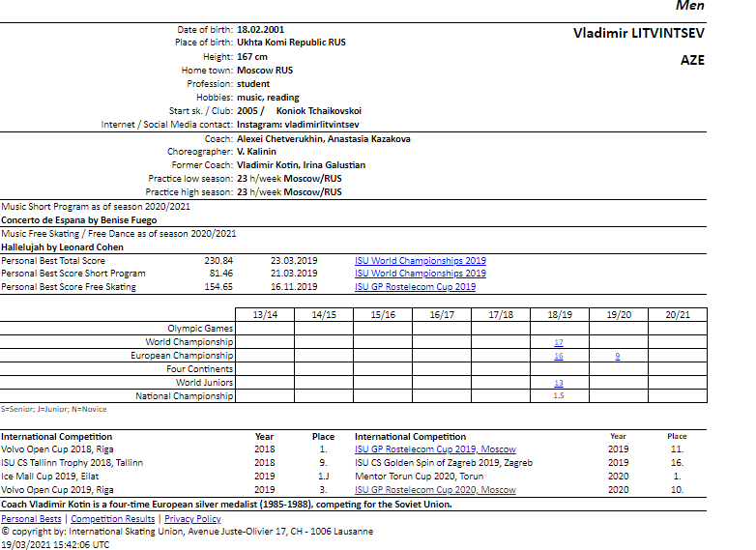Open ISU GP Rostelecom Cup 2019, Moscow link
The height and width of the screenshot is (550, 756).
pyautogui.click(x=435, y=449)
